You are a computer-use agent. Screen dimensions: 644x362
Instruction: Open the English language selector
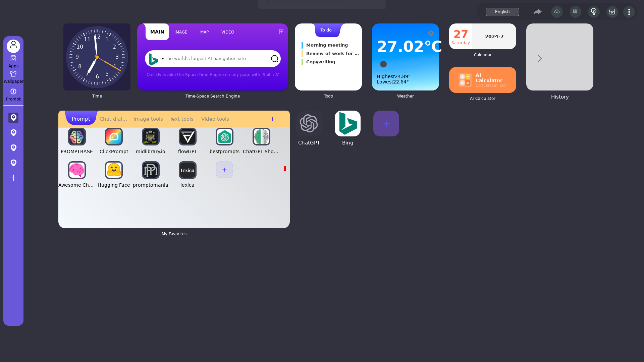pyautogui.click(x=502, y=12)
